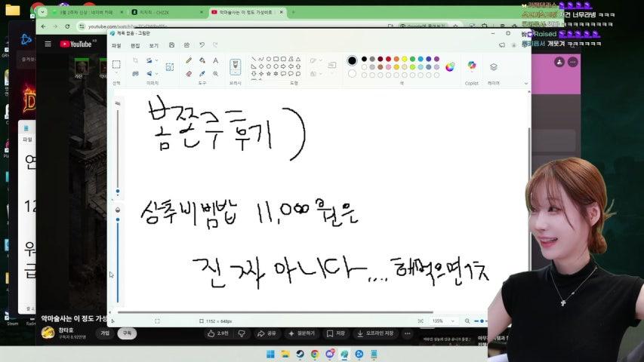Viewport: 644px width, 362px height.
Task: Pick the yellow color swatch
Action: point(405,59)
